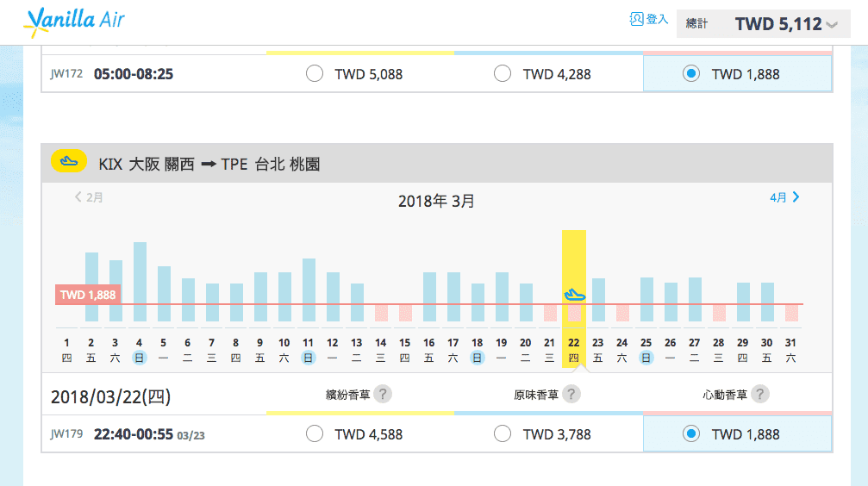The height and width of the screenshot is (486, 868).
Task: Click the 登入 login link
Action: (657, 19)
